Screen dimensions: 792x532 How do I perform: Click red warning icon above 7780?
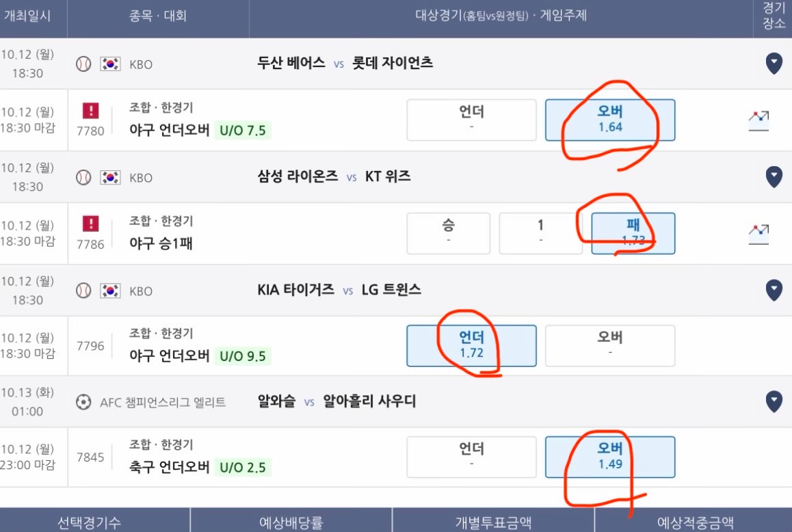point(90,111)
